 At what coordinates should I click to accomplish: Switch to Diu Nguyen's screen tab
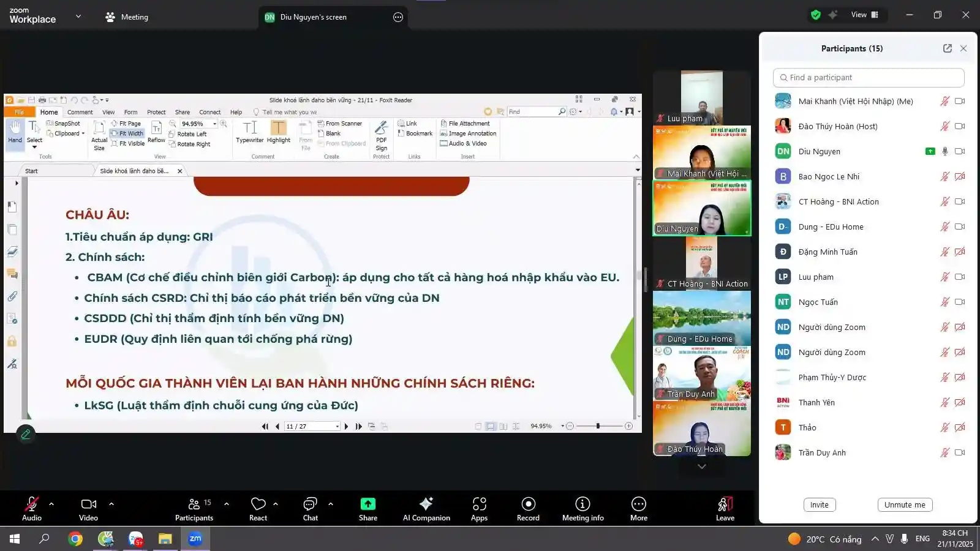[312, 17]
